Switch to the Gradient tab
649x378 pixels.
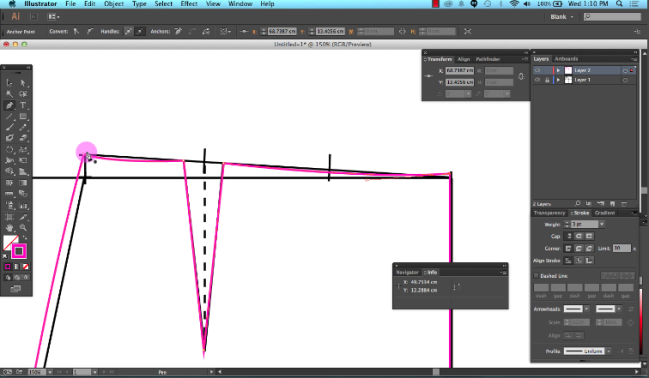(605, 213)
